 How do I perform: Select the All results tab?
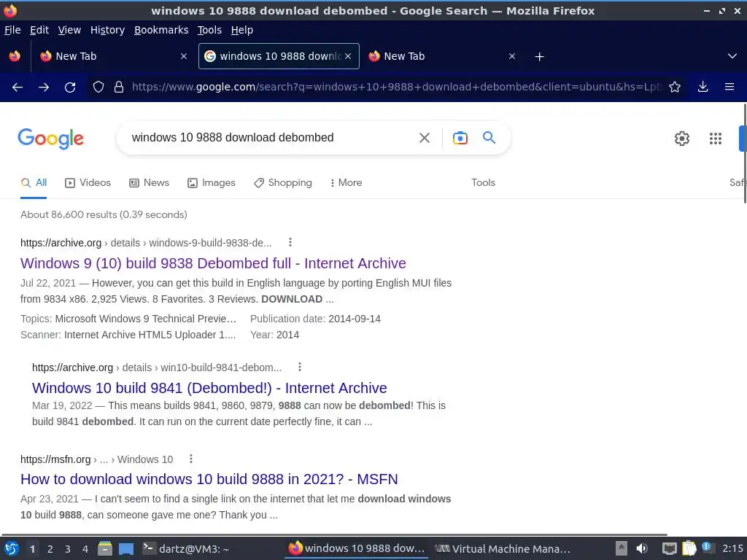[34, 183]
